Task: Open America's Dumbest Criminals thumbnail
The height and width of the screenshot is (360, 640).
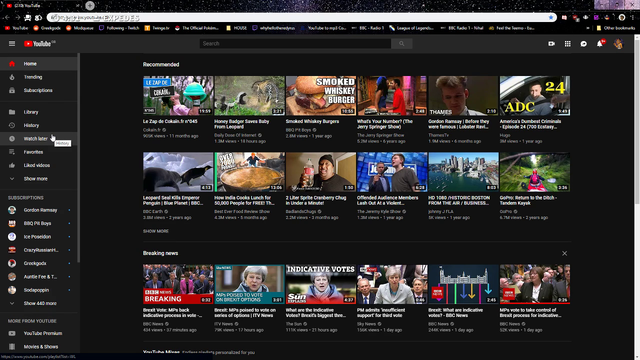Action: pos(535,96)
